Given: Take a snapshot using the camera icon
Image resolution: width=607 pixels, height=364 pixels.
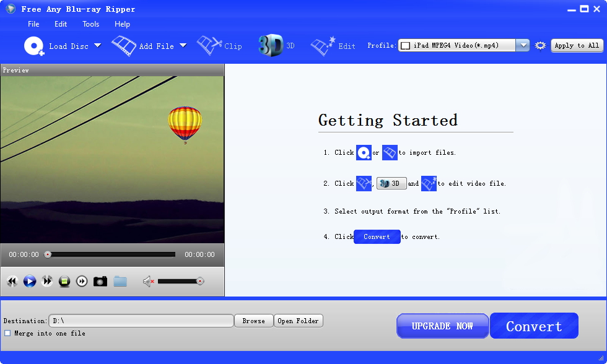Looking at the screenshot, I should 100,281.
